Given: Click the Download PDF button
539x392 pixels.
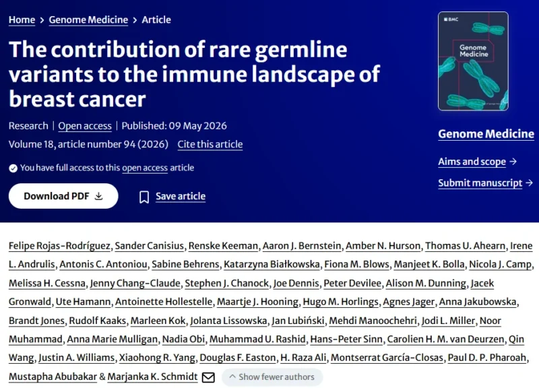Looking at the screenshot, I should tap(63, 196).
